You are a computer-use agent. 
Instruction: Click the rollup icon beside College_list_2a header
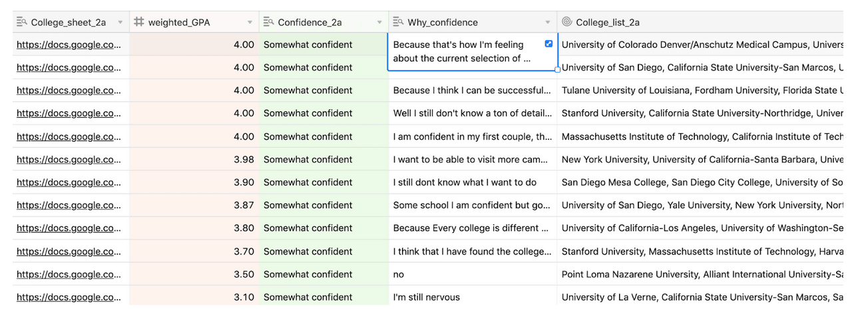[566, 22]
